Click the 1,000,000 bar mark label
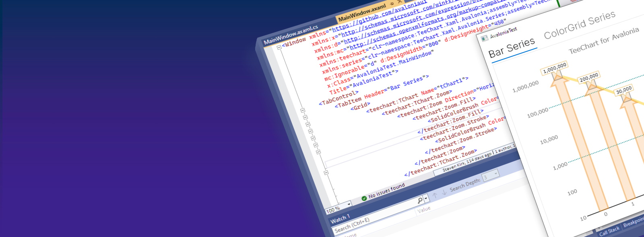644x237 pixels. [x=555, y=68]
